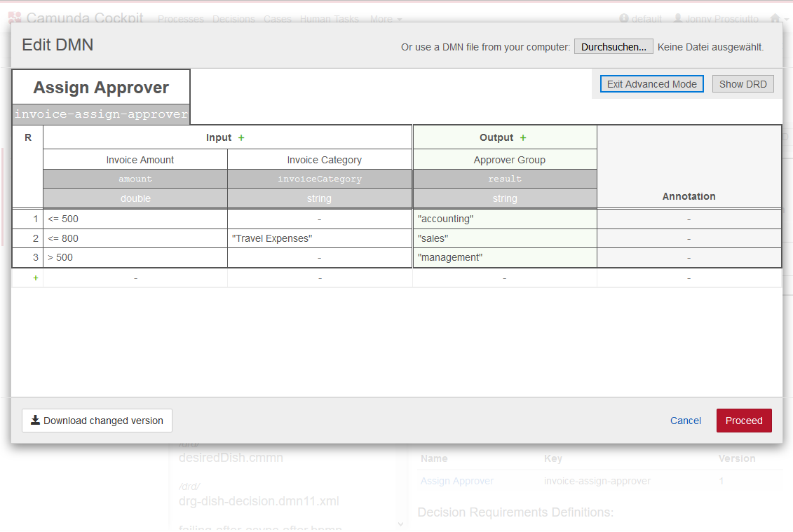Select rule number 2
Screen dimensions: 793x532
pos(28,239)
